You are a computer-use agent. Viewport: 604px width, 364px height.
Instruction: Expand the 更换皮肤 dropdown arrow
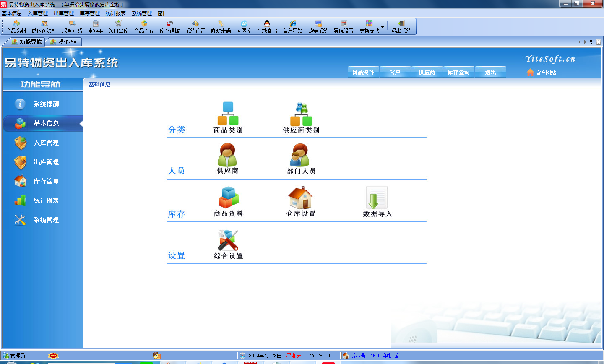(x=383, y=27)
